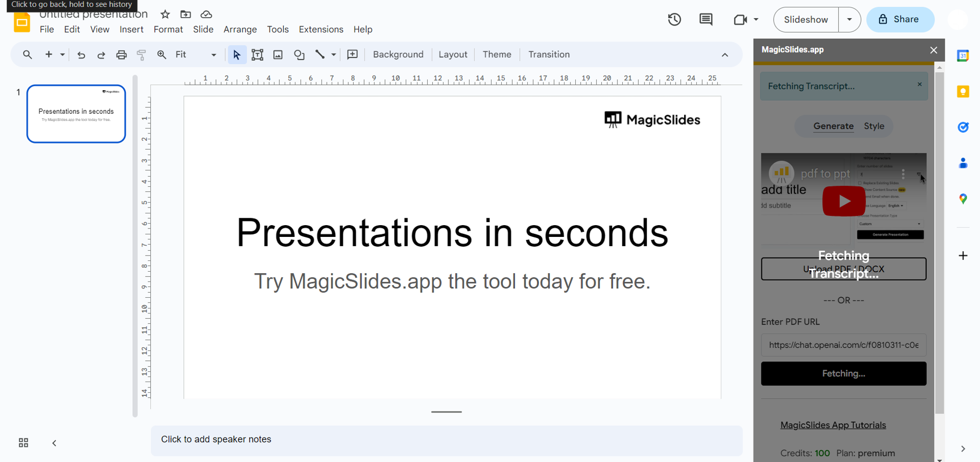
Task: Switch to the Style tab
Action: coord(874,126)
